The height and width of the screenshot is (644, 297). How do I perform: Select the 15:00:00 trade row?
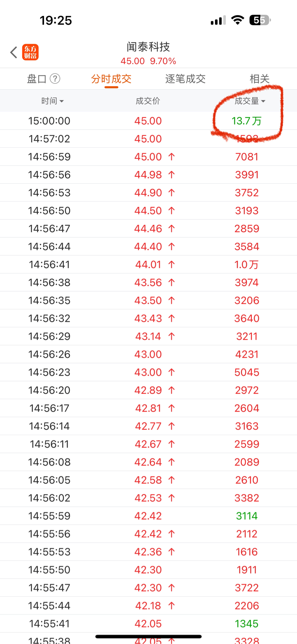point(49,121)
